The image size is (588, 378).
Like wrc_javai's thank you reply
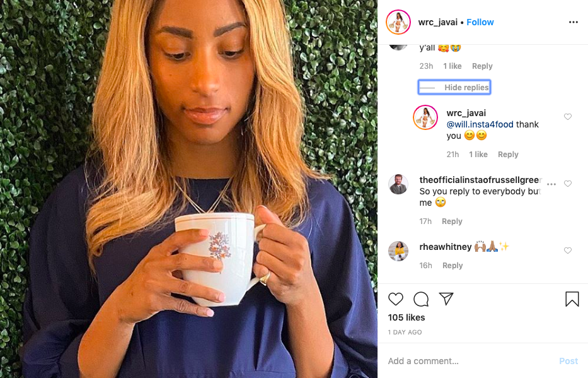pyautogui.click(x=568, y=117)
